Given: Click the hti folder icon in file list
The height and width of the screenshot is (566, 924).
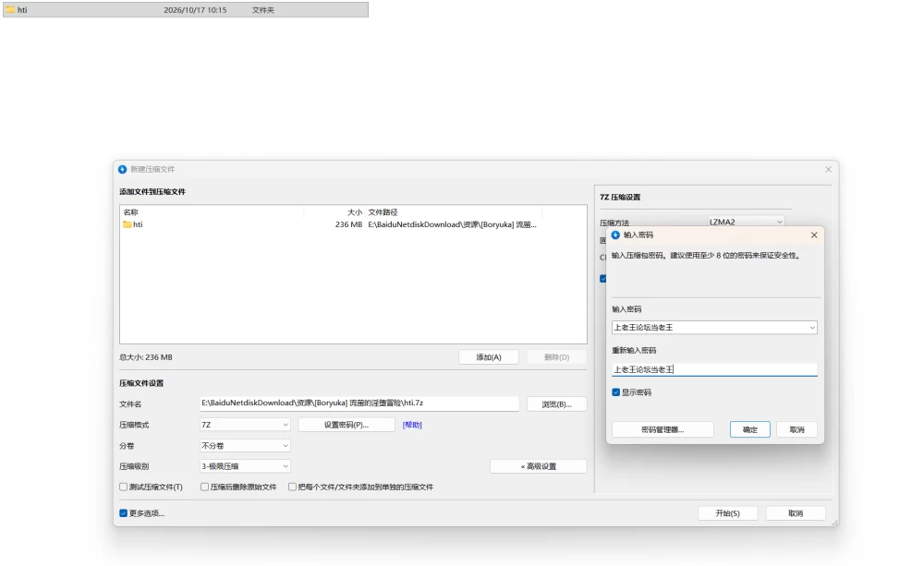Looking at the screenshot, I should tap(127, 224).
